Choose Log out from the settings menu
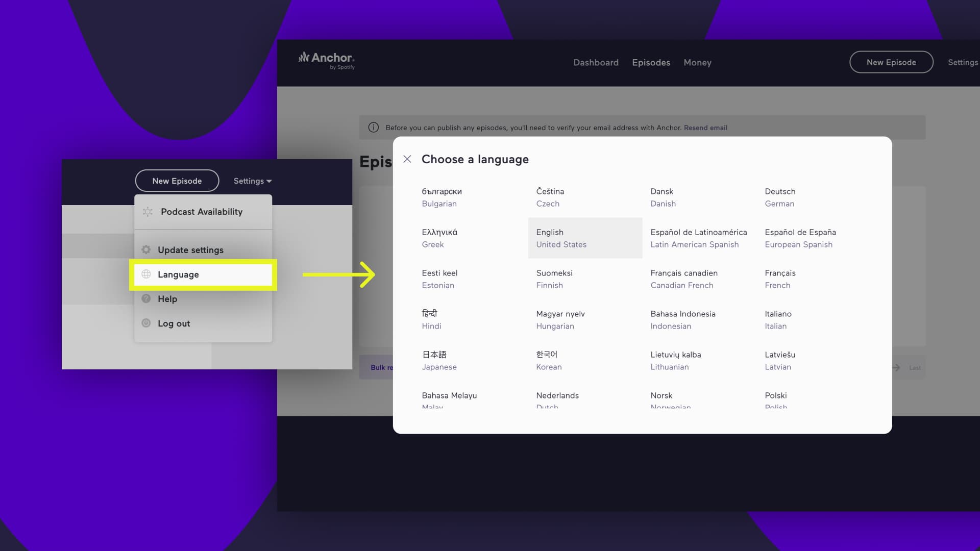Screen dimensions: 980x551 coord(174,323)
